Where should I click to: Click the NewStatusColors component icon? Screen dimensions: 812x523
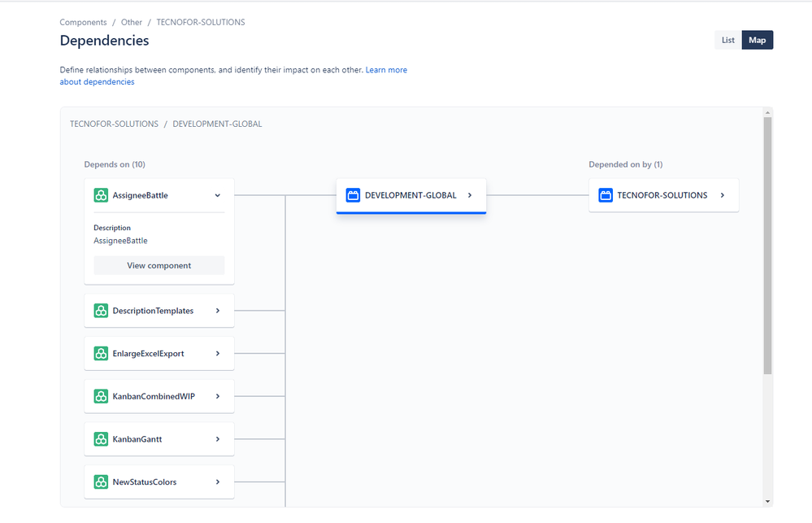[101, 482]
